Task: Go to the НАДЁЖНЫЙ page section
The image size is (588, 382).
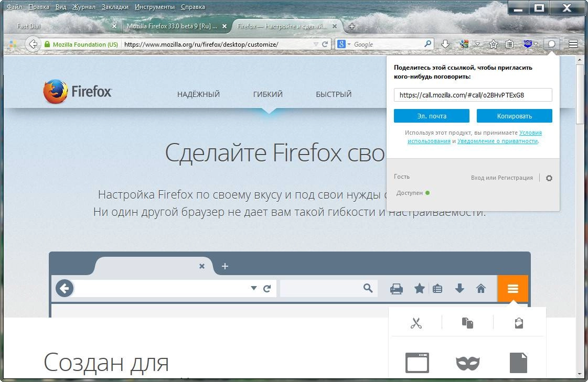Action: tap(198, 94)
